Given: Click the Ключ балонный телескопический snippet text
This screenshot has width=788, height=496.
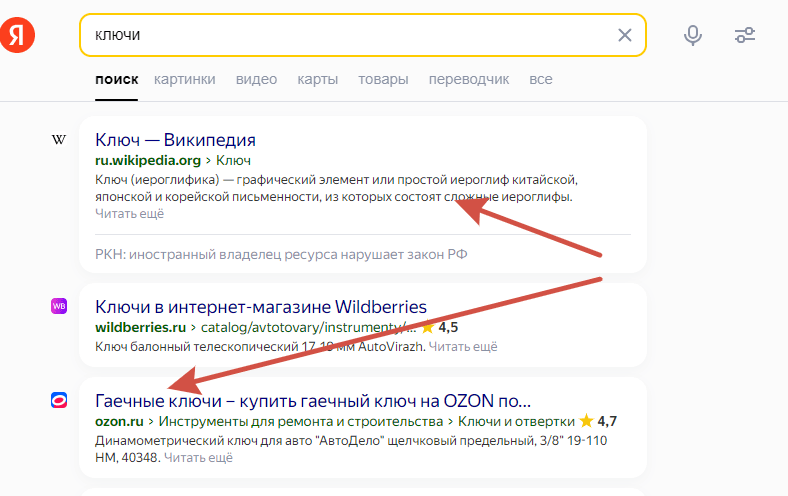Looking at the screenshot, I should click(x=260, y=347).
